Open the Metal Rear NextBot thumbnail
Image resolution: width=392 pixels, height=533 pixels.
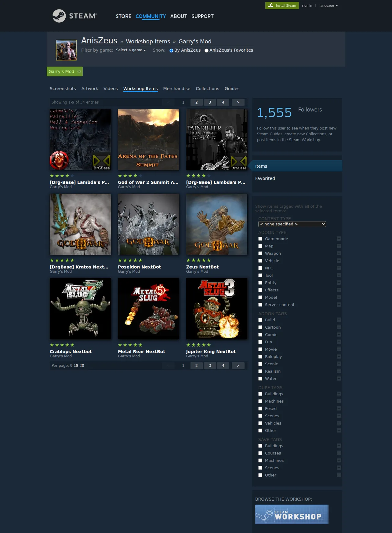[x=148, y=309]
